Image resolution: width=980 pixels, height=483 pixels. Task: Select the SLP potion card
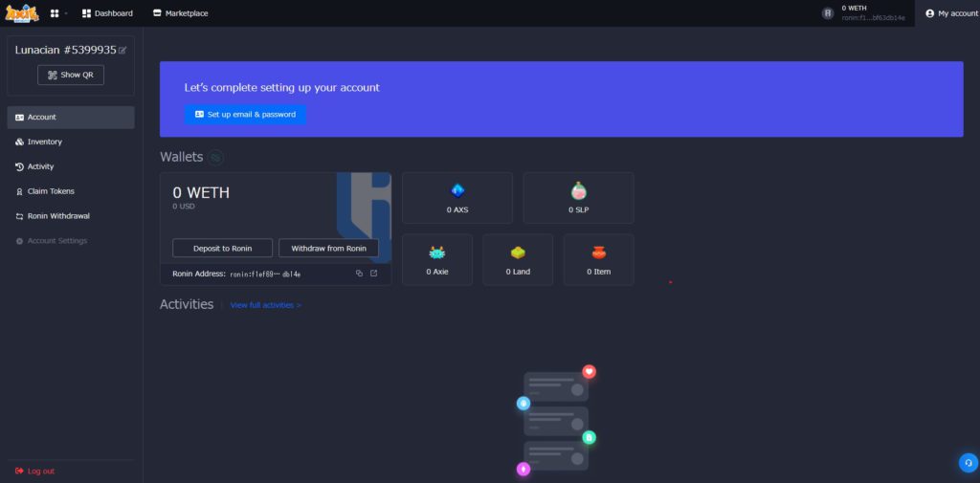point(578,198)
